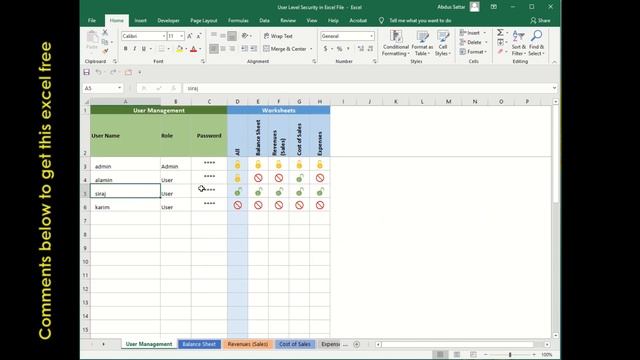
Task: Click Save icon in Quick Access Toolbar
Action: (87, 72)
